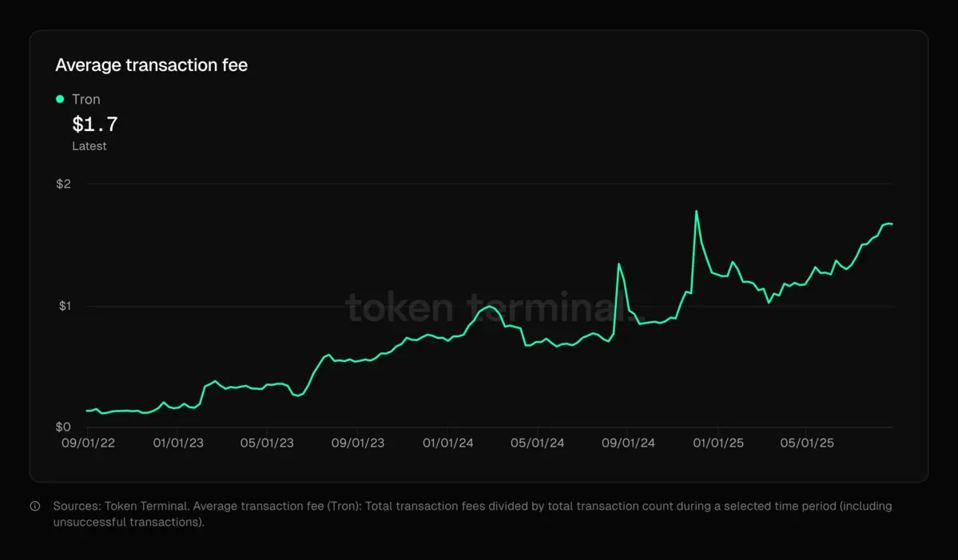Click the 01/01/24 x-axis date label

(447, 443)
